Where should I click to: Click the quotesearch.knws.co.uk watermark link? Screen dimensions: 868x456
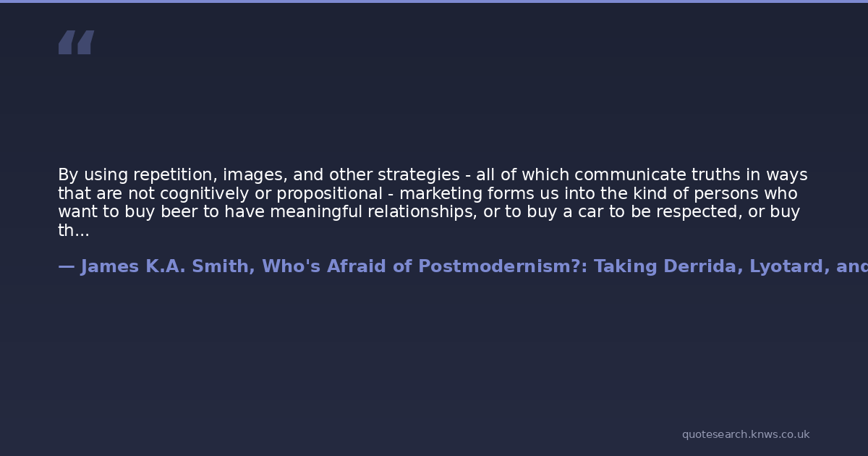point(745,434)
